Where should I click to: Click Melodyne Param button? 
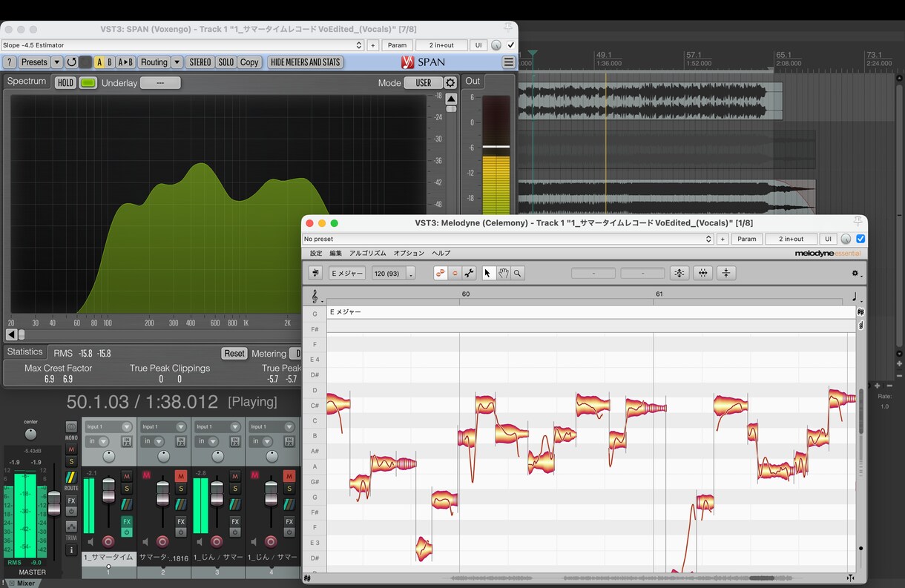747,239
